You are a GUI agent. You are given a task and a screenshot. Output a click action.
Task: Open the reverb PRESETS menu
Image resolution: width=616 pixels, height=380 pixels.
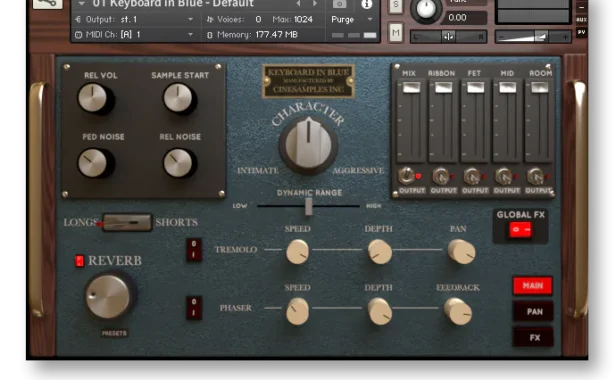pos(114,333)
